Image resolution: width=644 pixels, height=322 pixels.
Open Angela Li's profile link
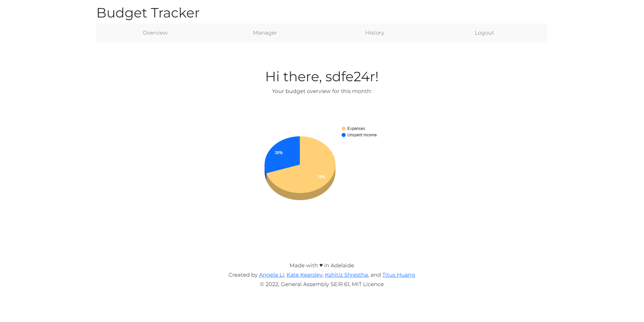point(271,275)
